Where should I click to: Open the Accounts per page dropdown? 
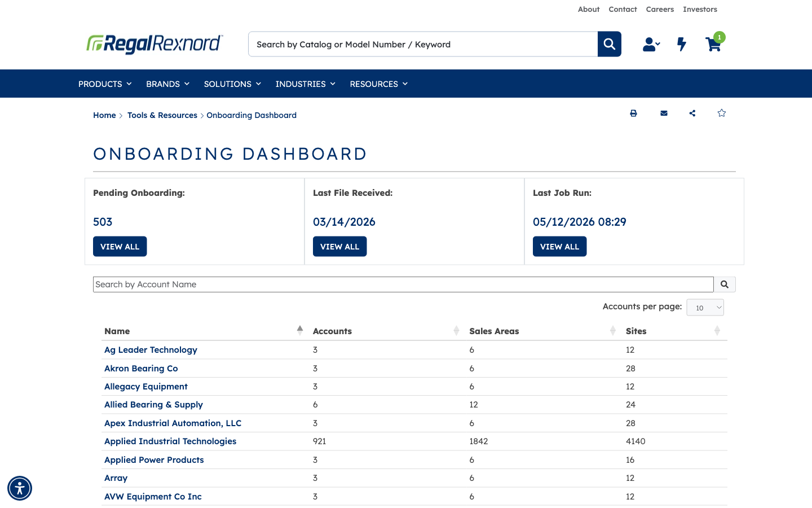[x=705, y=308]
